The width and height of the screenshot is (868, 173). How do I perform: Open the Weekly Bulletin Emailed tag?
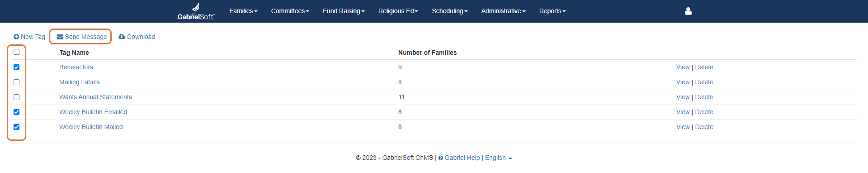(x=93, y=112)
